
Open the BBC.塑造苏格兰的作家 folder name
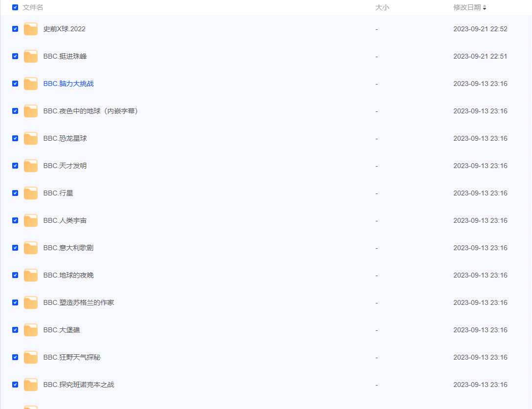[x=79, y=302]
